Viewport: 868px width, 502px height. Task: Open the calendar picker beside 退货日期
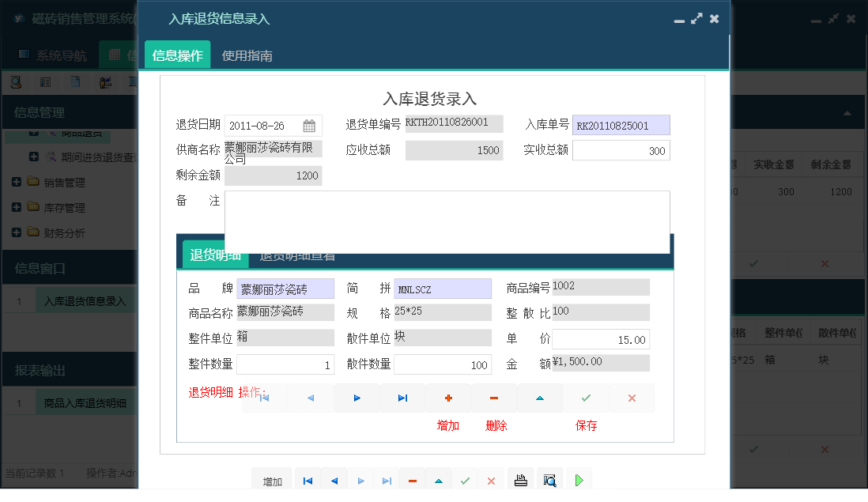309,124
